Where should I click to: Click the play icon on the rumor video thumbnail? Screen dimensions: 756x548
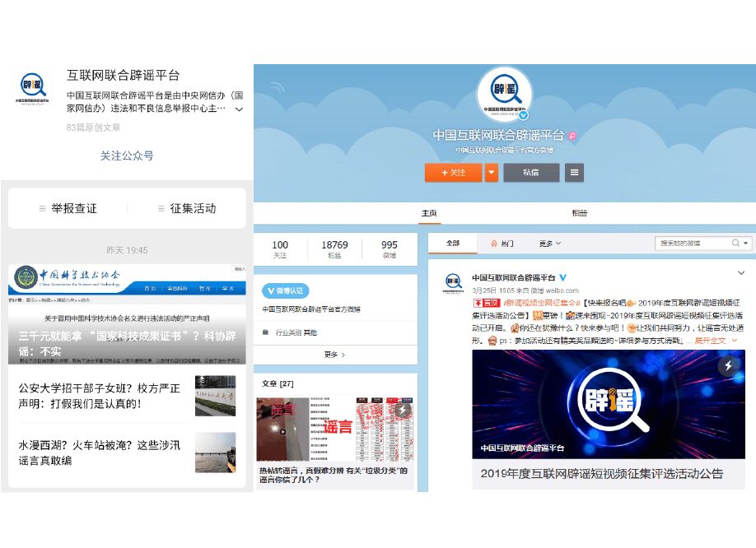(x=283, y=431)
